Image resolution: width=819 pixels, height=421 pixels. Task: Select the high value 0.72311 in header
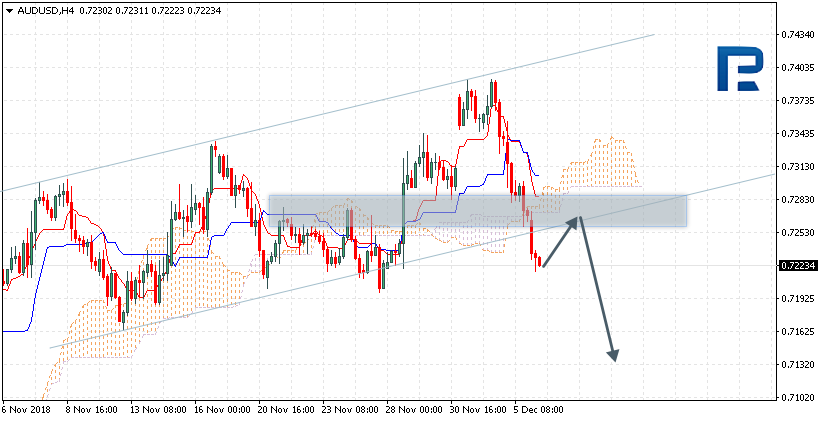pyautogui.click(x=132, y=10)
